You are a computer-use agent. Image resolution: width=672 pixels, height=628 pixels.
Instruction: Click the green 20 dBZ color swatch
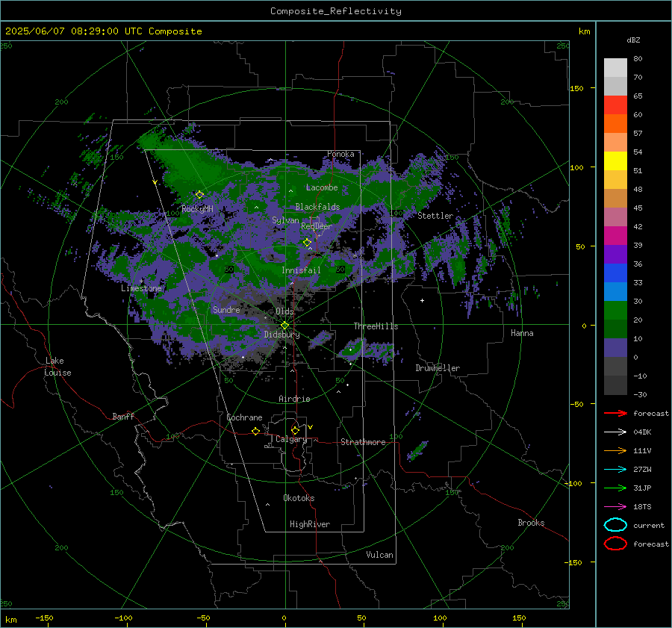pyautogui.click(x=615, y=311)
